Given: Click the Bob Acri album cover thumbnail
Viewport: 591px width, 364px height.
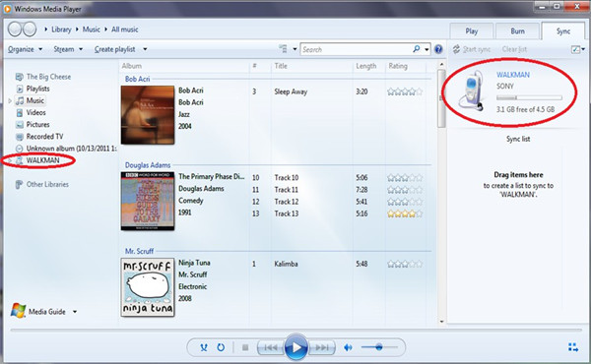Looking at the screenshot, I should pyautogui.click(x=148, y=115).
